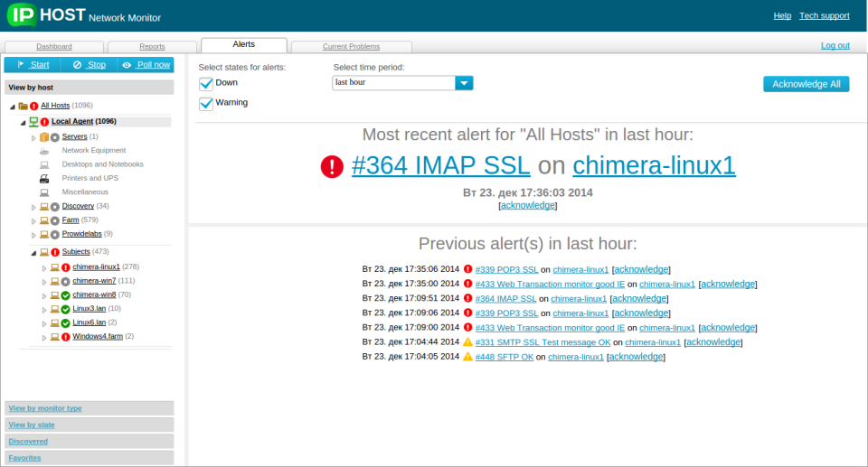
Task: Click the red status icon beside Windows4.farm
Action: [x=65, y=336]
